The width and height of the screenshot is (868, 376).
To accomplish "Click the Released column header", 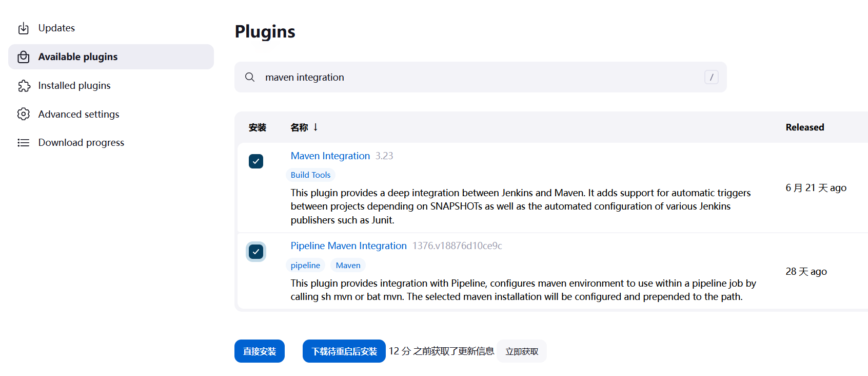I will 805,127.
